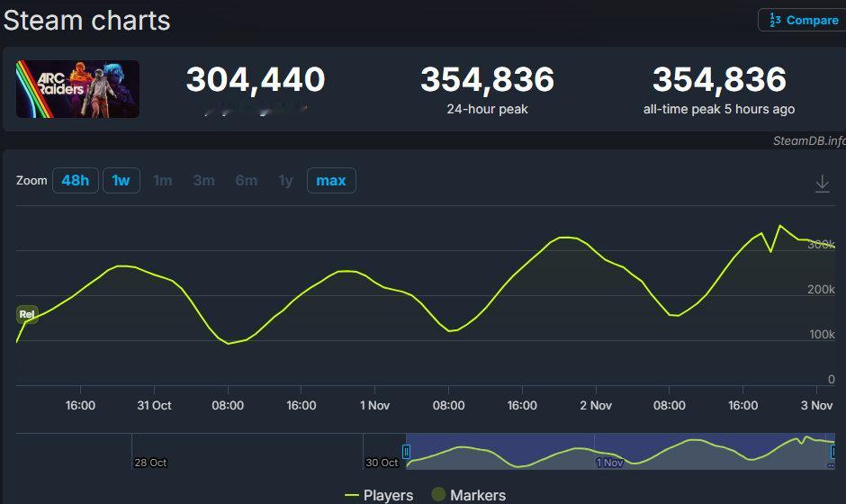Click the 100k y-axis label
This screenshot has height=504, width=846.
coord(822,334)
